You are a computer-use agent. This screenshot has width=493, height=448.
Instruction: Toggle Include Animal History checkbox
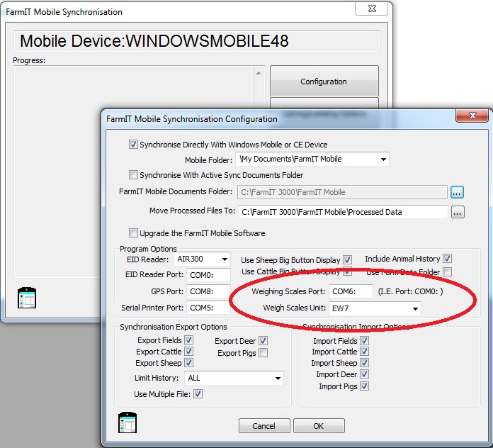(448, 259)
